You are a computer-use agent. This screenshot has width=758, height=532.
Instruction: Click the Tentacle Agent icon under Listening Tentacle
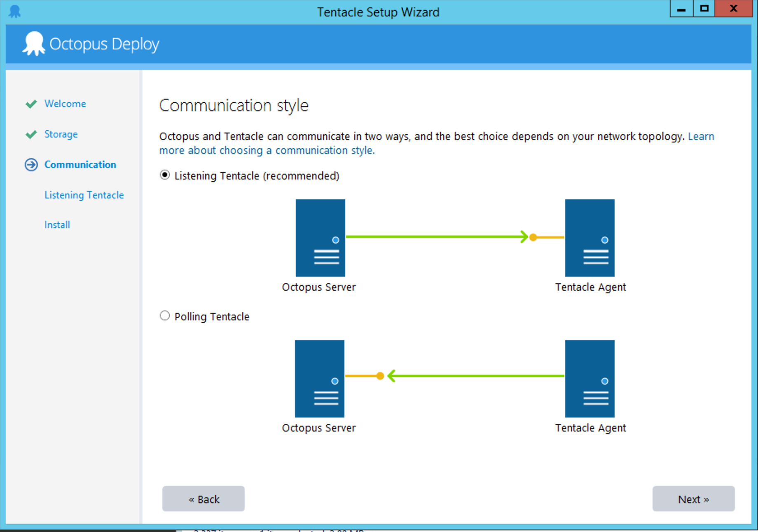pos(590,238)
